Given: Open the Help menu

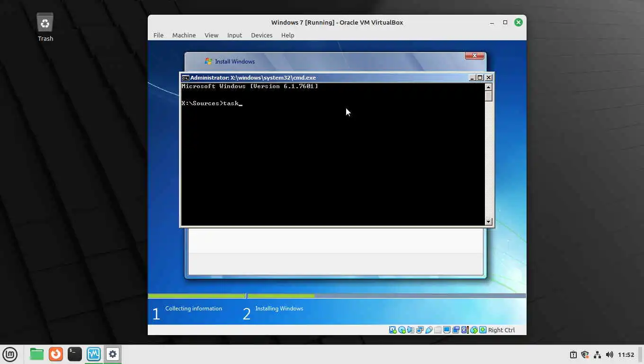Looking at the screenshot, I should 287,35.
